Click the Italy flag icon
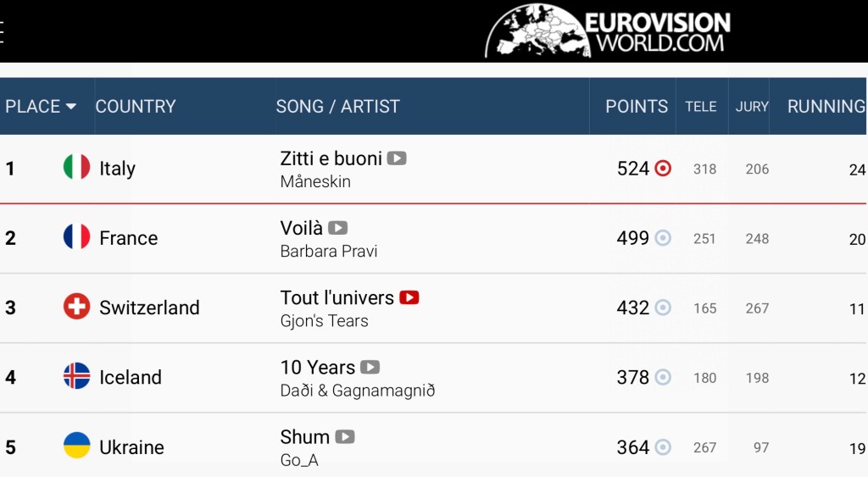 (76, 167)
